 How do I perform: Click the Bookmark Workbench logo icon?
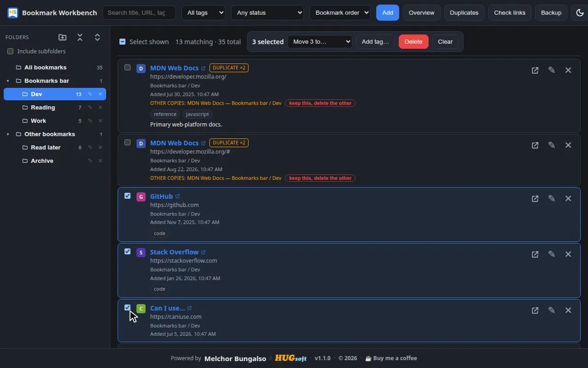[13, 12]
